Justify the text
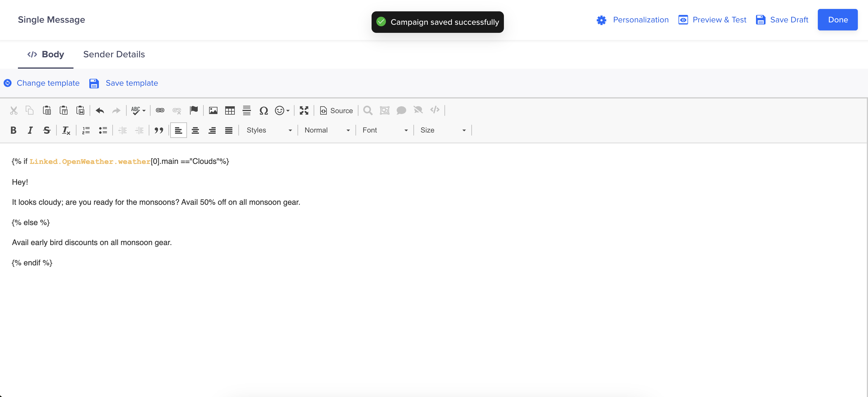Viewport: 868px width, 397px height. [x=229, y=130]
